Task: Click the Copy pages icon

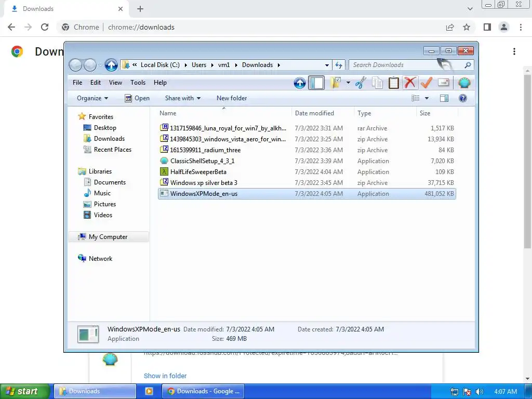Action: pos(377,83)
